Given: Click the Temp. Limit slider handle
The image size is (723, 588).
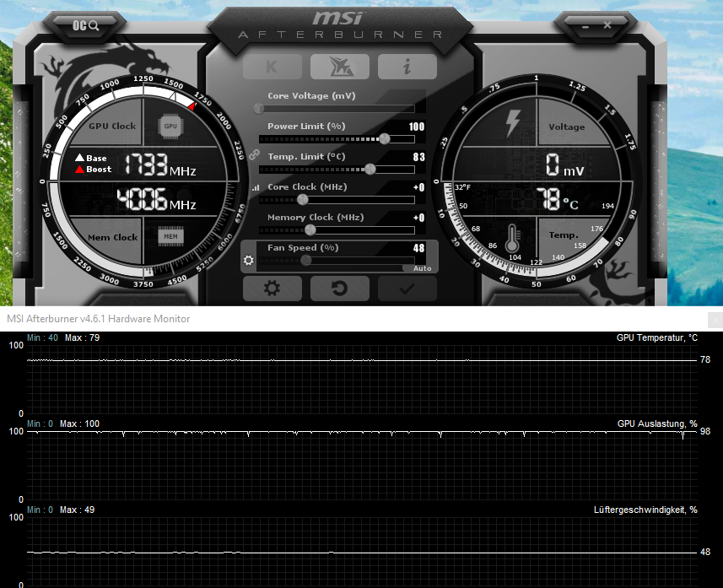Looking at the screenshot, I should [x=370, y=170].
